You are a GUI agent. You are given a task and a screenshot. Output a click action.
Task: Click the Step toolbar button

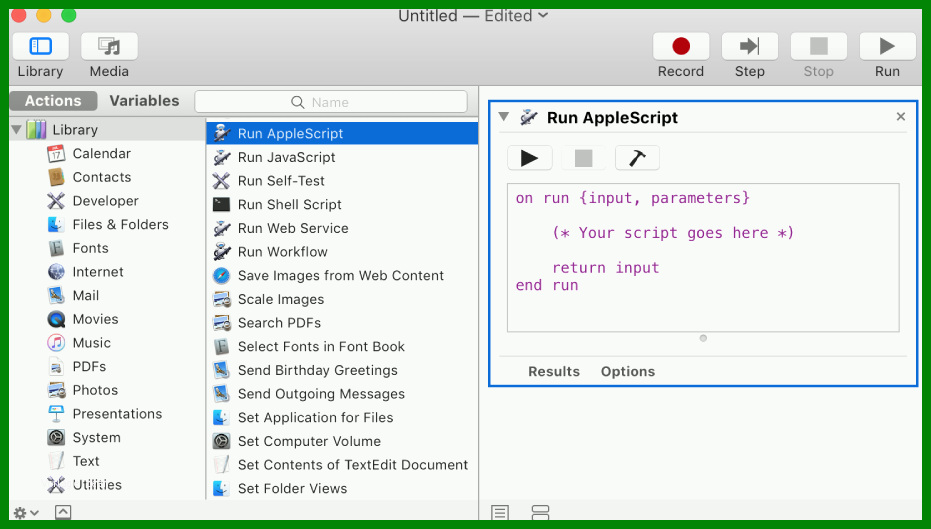tap(749, 46)
